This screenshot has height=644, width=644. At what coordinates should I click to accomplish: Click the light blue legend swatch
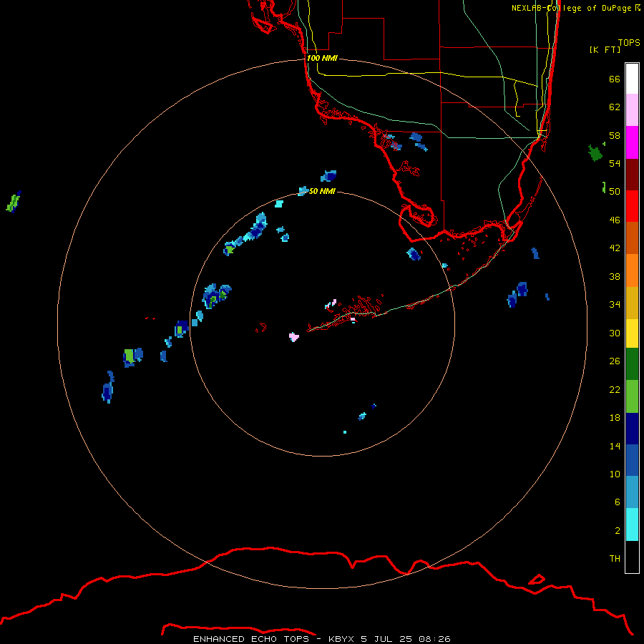pyautogui.click(x=632, y=492)
